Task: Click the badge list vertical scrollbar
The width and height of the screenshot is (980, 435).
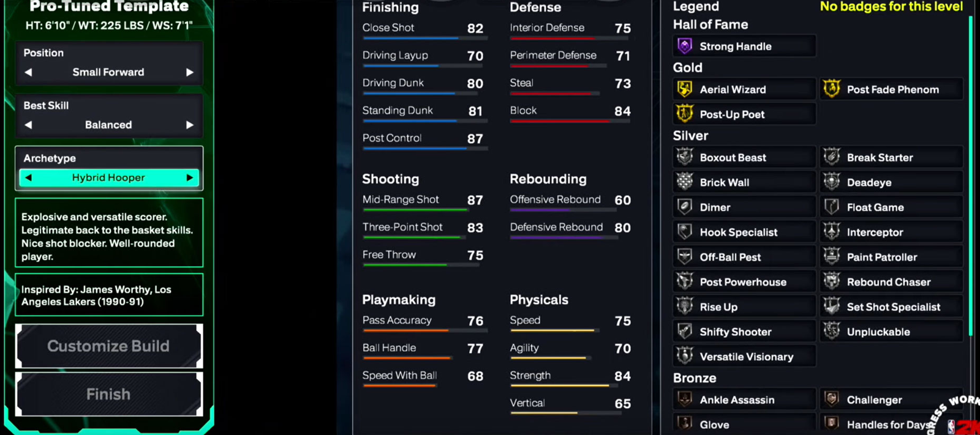Action: (971, 177)
